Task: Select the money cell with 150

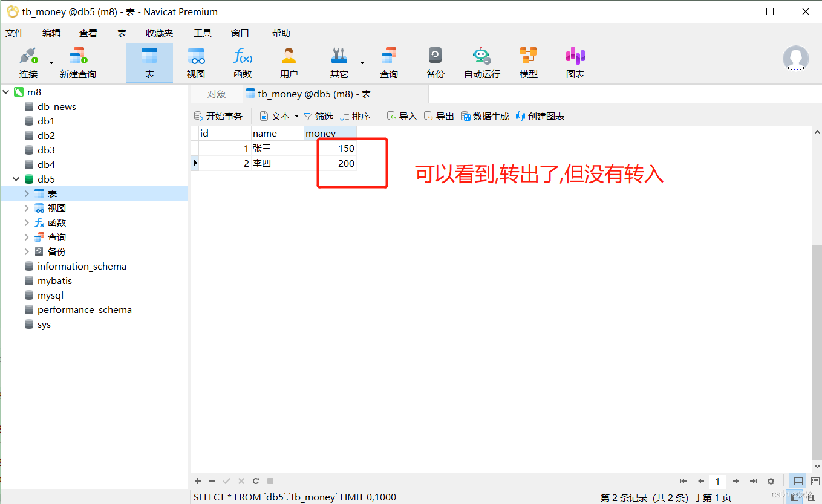Action: point(330,148)
